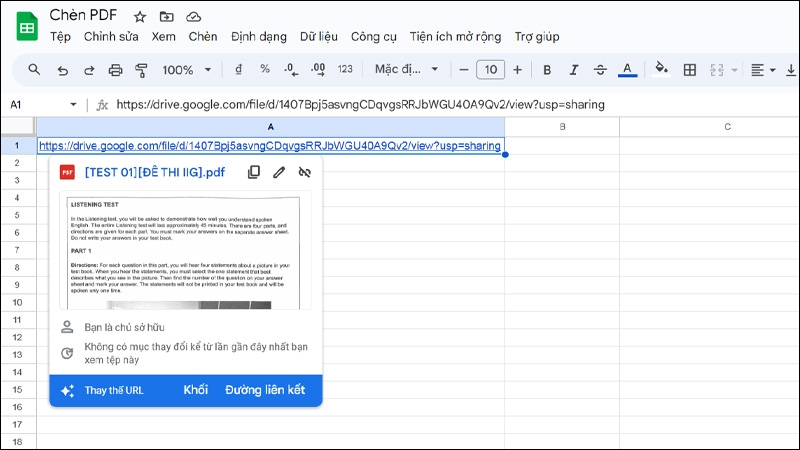Image resolution: width=800 pixels, height=450 pixels.
Task: Open the Mặc đị... font dropdown
Action: point(407,69)
